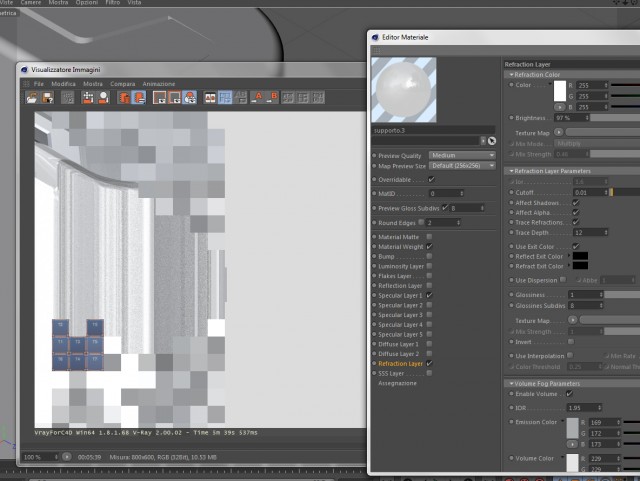The height and width of the screenshot is (481, 640).
Task: Open the Compara menu in image viewer
Action: click(122, 84)
